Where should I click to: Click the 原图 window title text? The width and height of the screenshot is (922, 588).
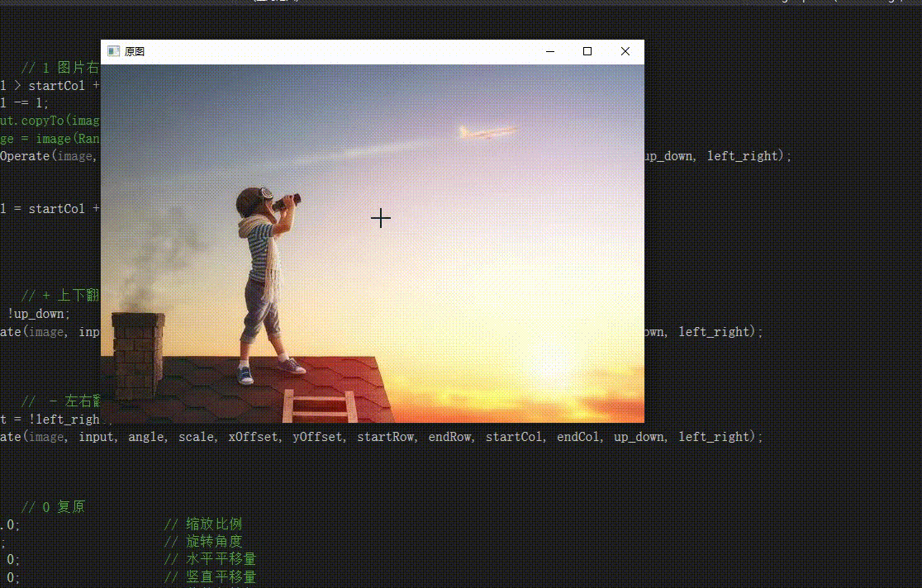coord(135,52)
